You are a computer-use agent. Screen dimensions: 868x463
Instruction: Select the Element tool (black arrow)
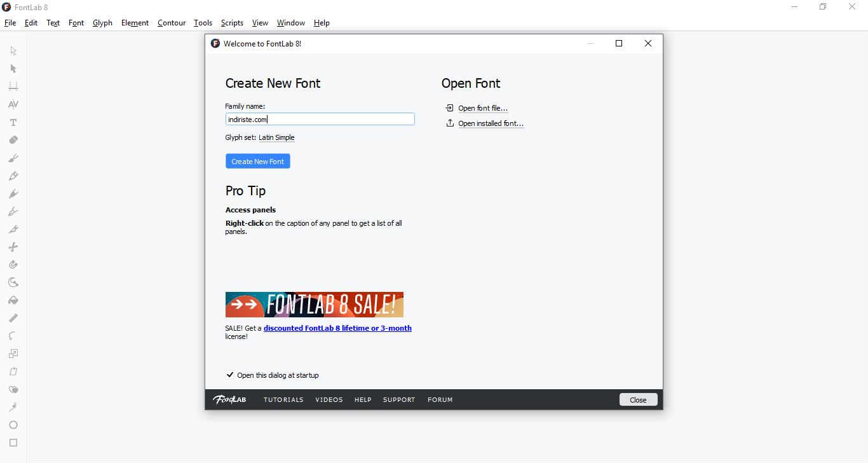[13, 69]
